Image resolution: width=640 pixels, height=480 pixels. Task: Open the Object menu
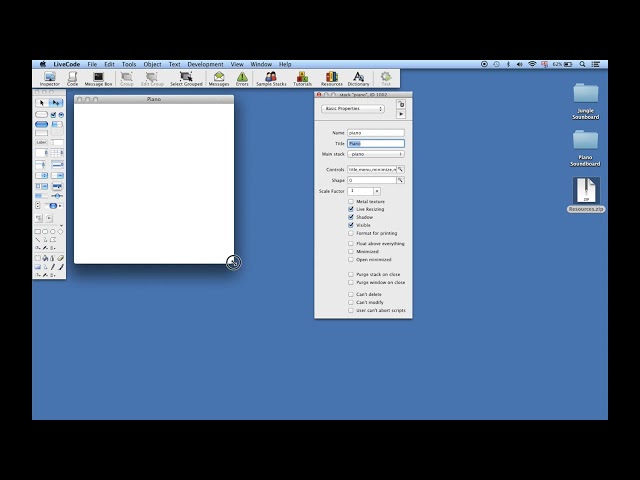(152, 64)
